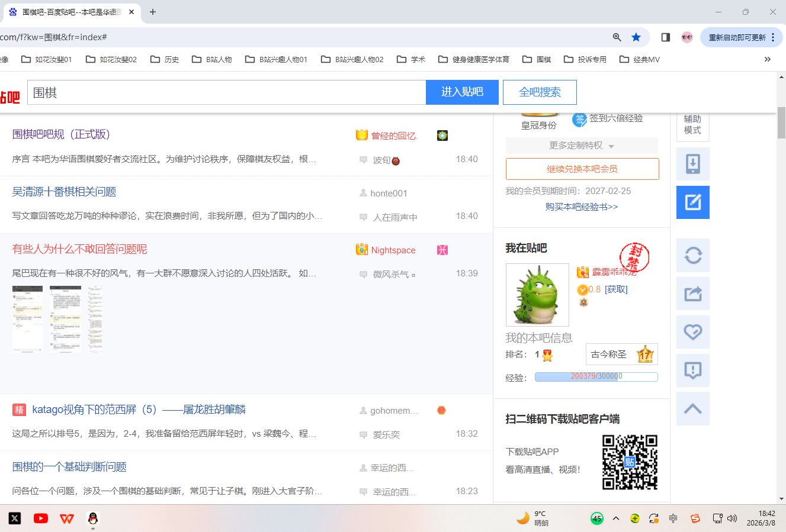This screenshot has height=532, width=786.
Task: Click the blue post-writing pencil icon
Action: tap(692, 202)
